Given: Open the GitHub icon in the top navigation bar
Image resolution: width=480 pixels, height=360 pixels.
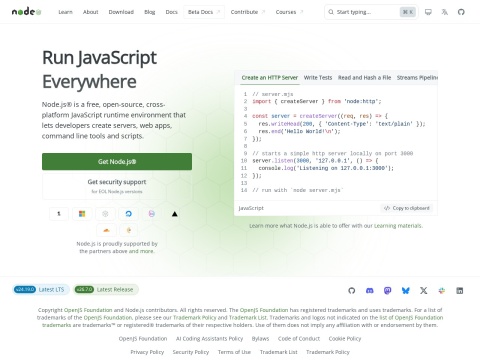Looking at the screenshot, I should [461, 12].
